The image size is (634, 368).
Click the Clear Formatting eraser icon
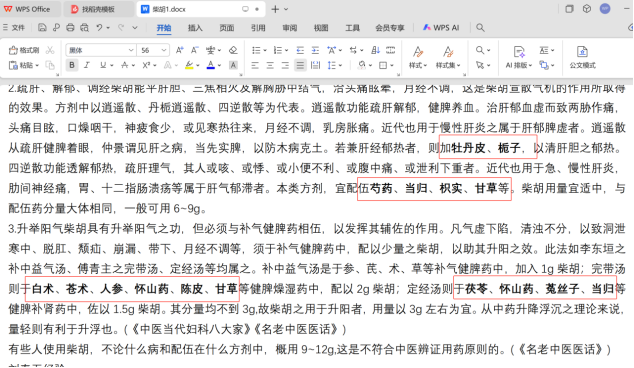point(233,50)
